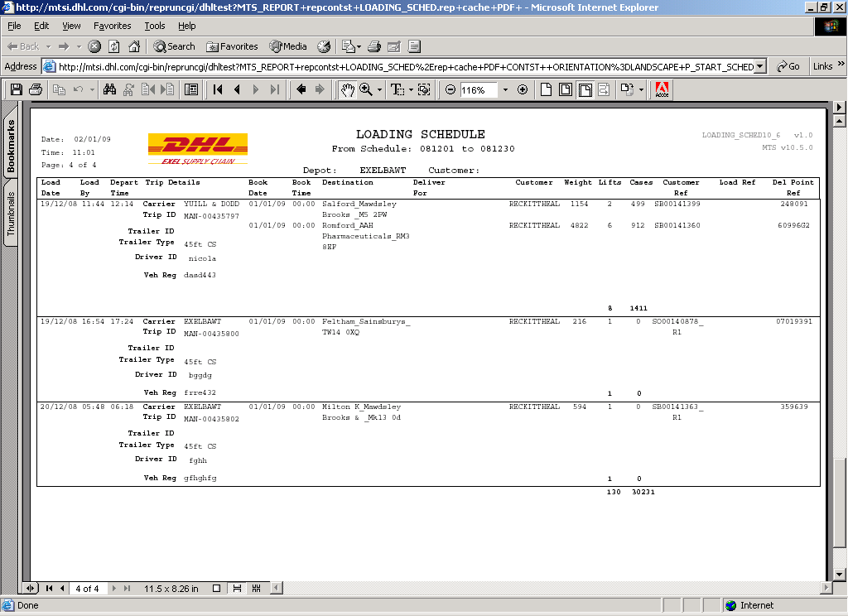Save a copy of the PDF

click(x=17, y=89)
